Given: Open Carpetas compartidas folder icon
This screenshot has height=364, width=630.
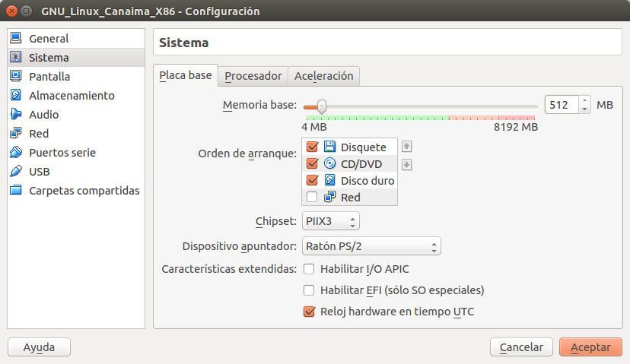Looking at the screenshot, I should 15,191.
